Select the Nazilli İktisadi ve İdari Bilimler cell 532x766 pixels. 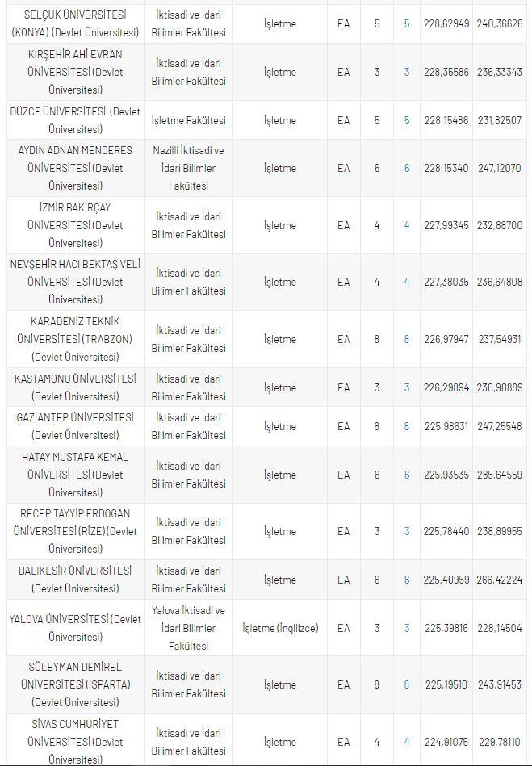pos(189,168)
